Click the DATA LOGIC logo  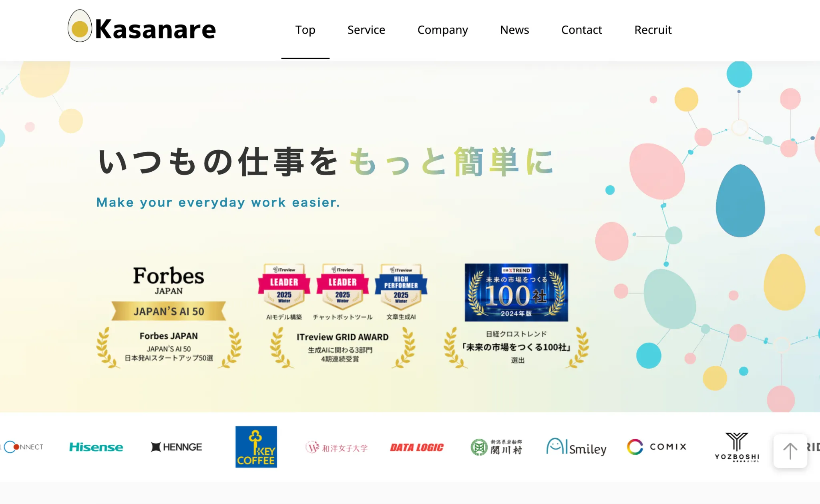[416, 447]
